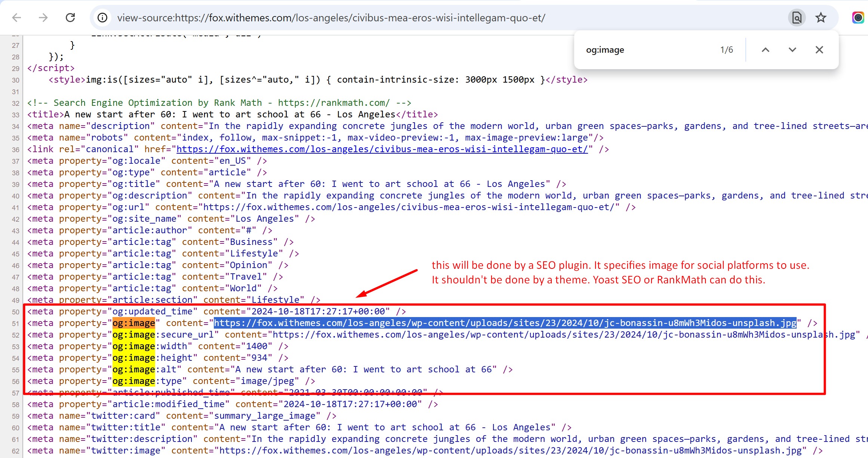Click twitter:description meta on line 61
Viewport: 868px width, 458px height.
[447, 439]
